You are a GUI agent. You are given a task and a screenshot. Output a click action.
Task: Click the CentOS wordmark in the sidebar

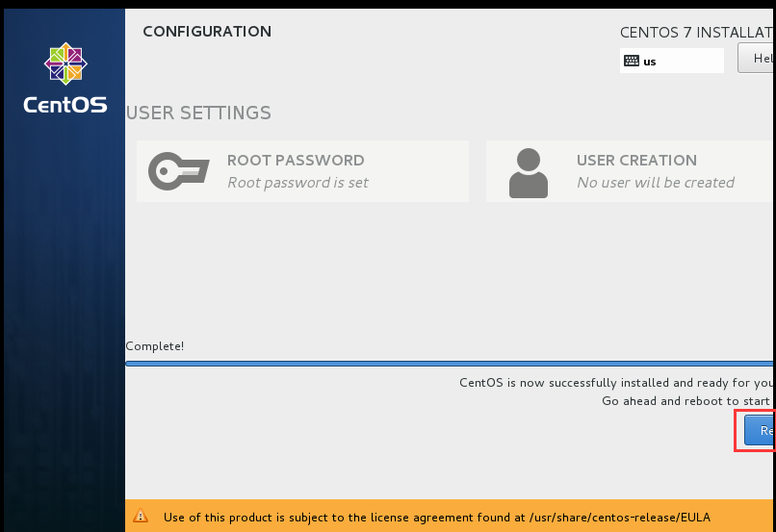[65, 105]
